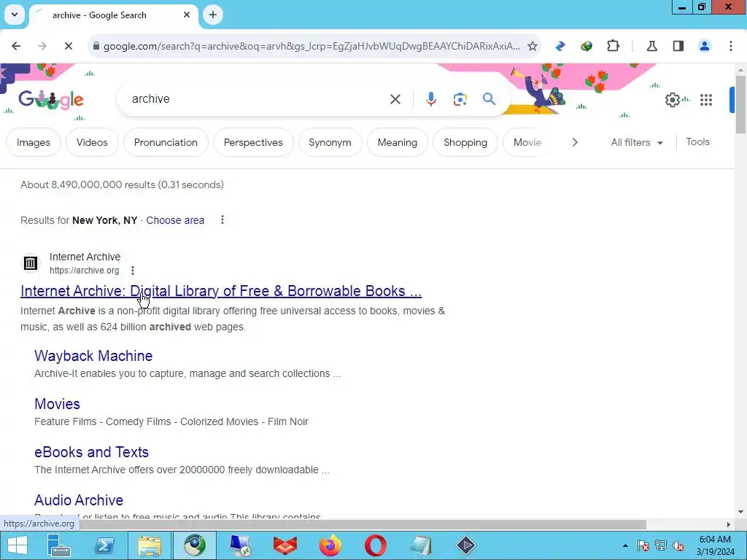This screenshot has width=747, height=560.
Task: Open the taskbar clock showing 6:04 AM
Action: (x=715, y=545)
